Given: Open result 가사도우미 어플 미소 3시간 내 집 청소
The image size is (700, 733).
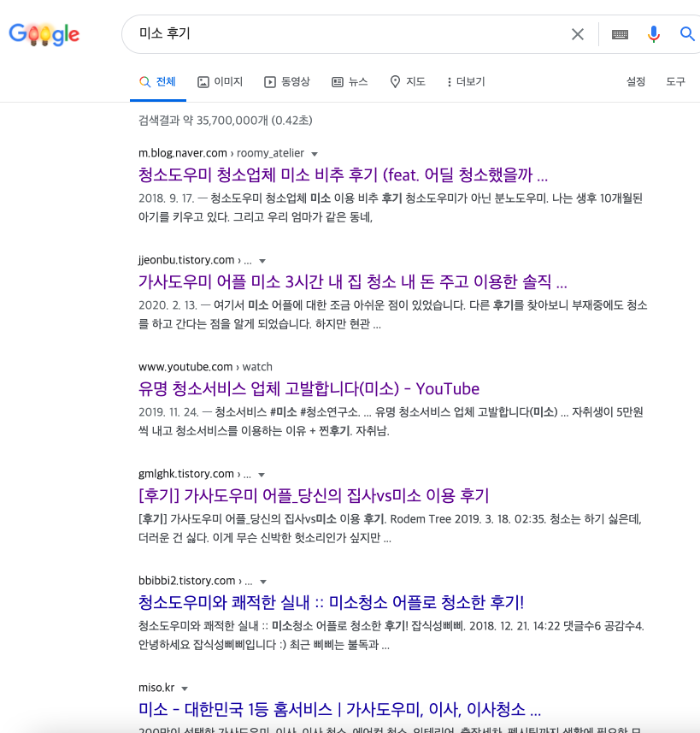Looking at the screenshot, I should coord(352,281).
